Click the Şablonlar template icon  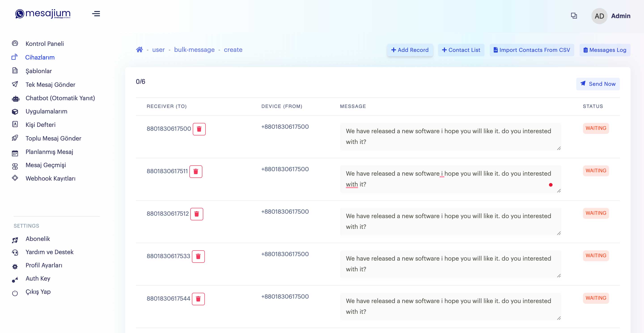(x=15, y=71)
